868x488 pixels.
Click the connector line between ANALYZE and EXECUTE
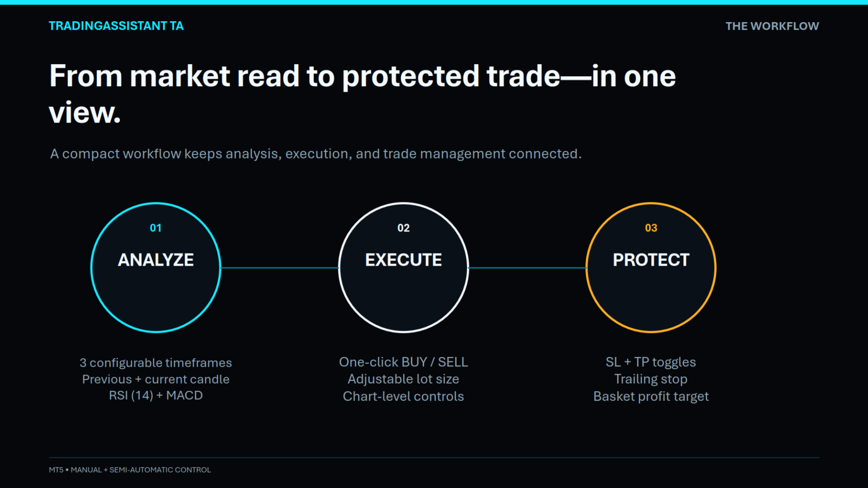click(279, 267)
